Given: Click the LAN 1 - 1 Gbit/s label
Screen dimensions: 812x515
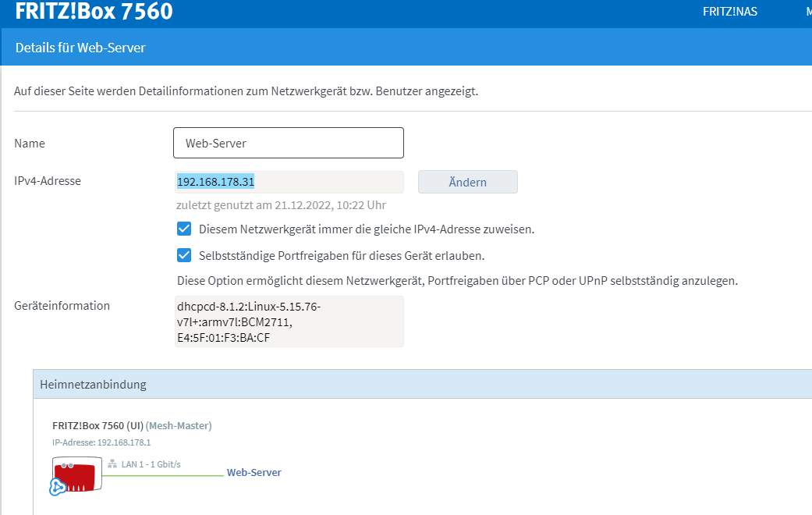Looking at the screenshot, I should point(151,464).
